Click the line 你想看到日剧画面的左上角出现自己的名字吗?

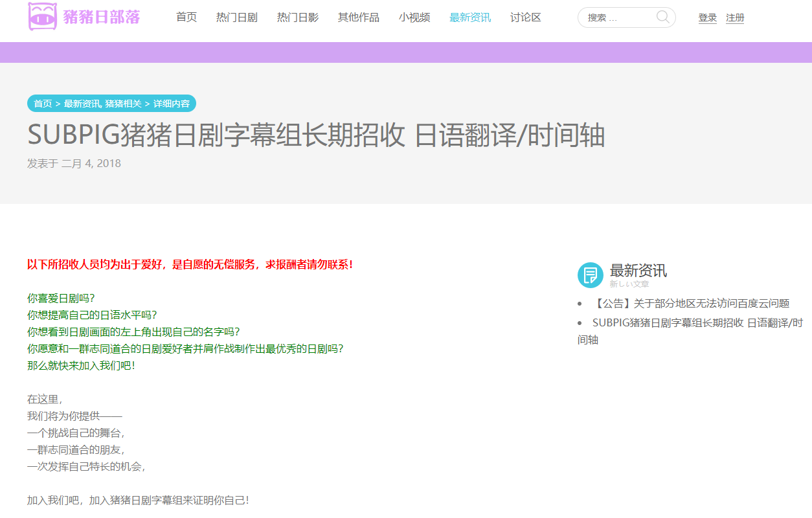point(133,332)
